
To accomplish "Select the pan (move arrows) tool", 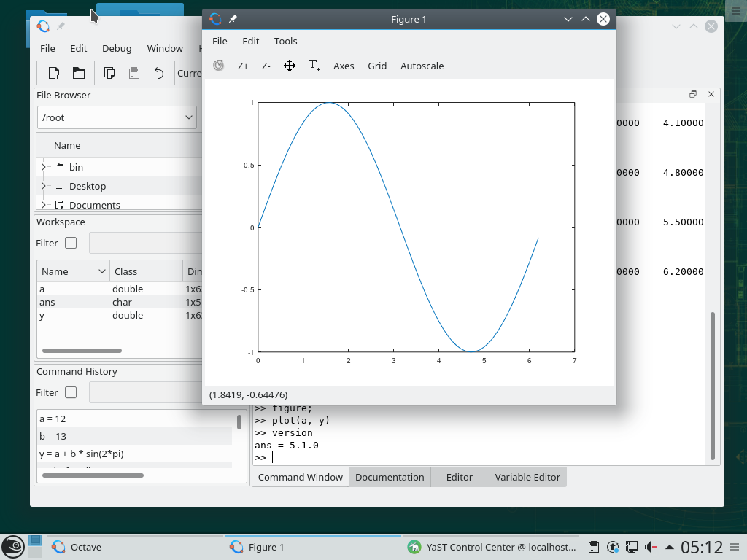I will tap(290, 66).
